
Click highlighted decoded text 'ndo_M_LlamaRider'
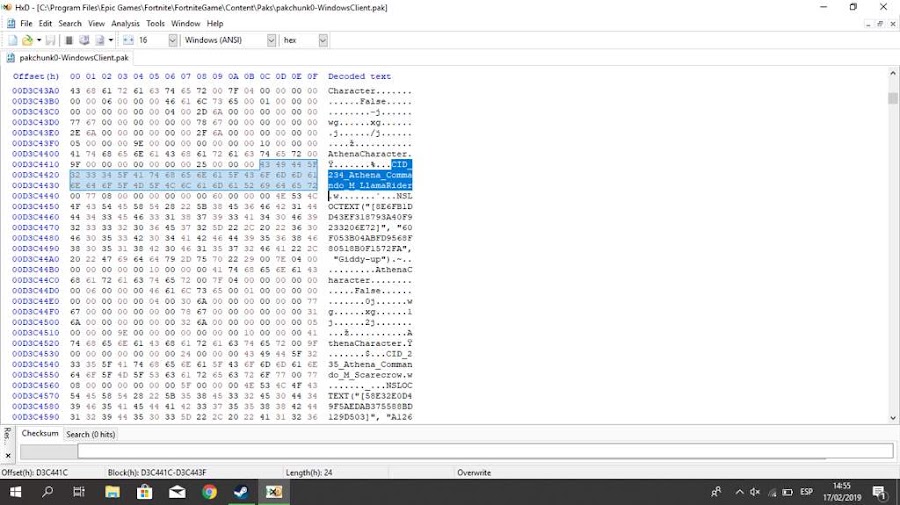click(370, 185)
